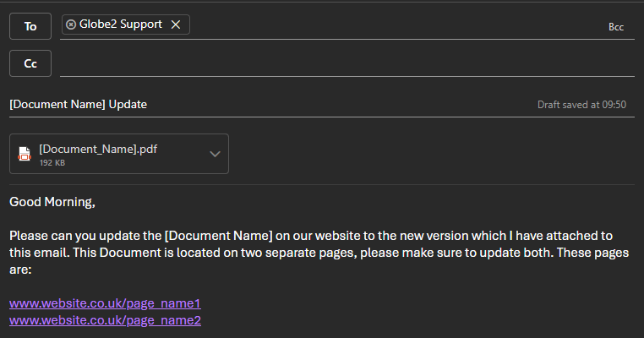Remove Globe2 Support from recipients

(176, 25)
